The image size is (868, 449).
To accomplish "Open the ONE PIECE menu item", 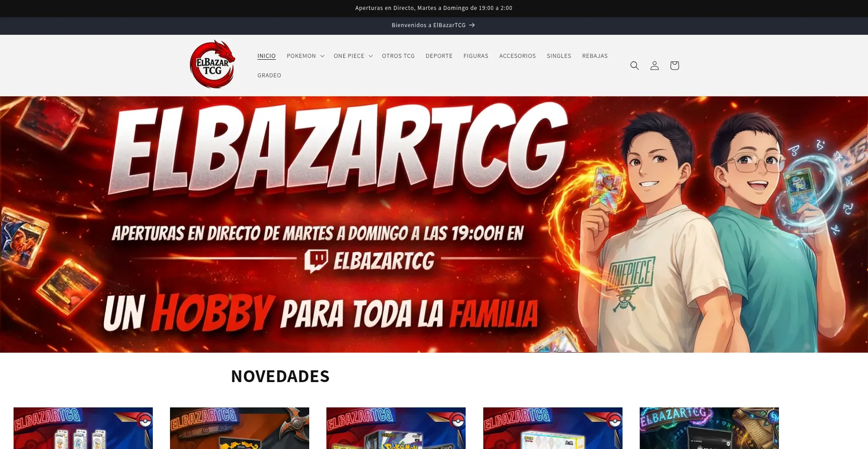I will click(x=349, y=56).
